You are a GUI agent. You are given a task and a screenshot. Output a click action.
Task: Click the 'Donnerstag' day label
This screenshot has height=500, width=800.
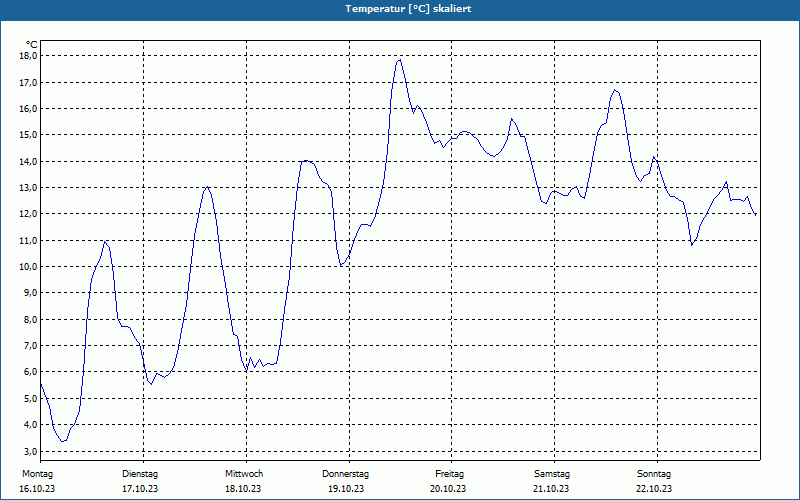(x=345, y=474)
